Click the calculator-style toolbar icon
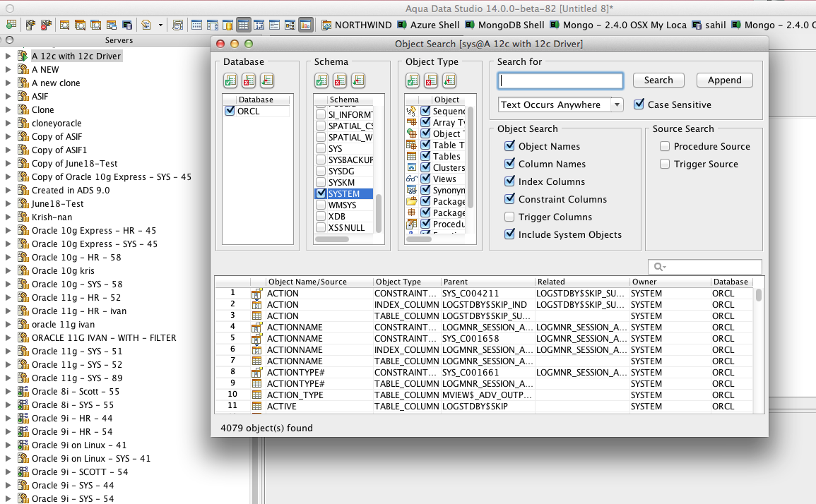Image resolution: width=816 pixels, height=504 pixels. tap(177, 25)
